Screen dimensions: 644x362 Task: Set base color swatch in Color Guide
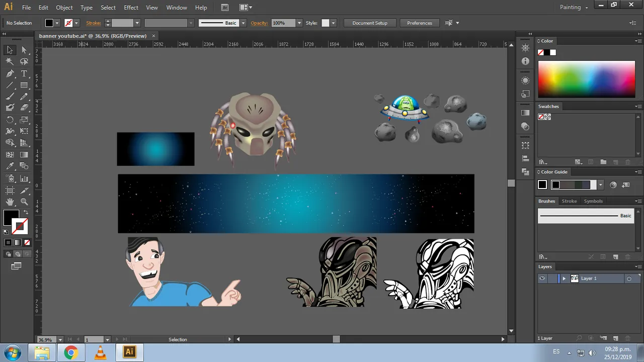click(x=542, y=185)
